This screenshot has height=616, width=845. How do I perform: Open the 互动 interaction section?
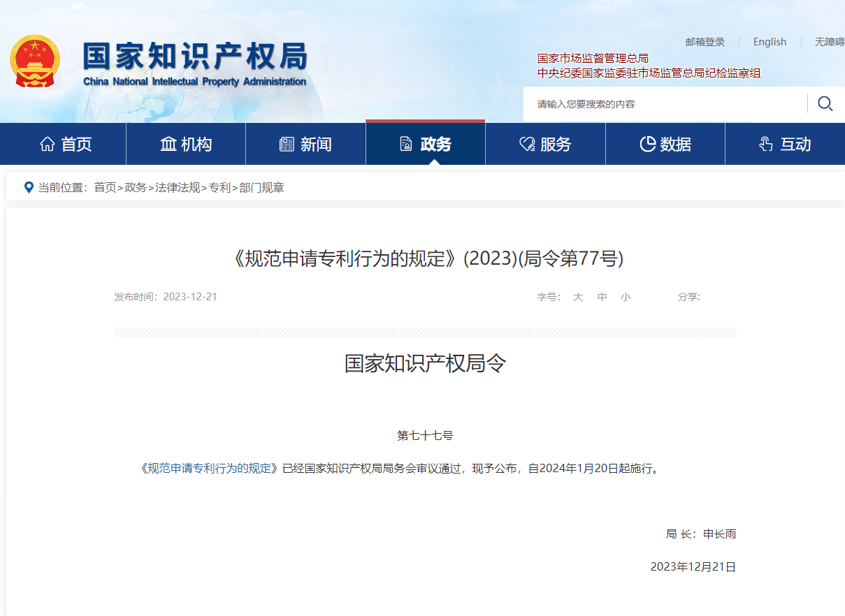(x=785, y=145)
